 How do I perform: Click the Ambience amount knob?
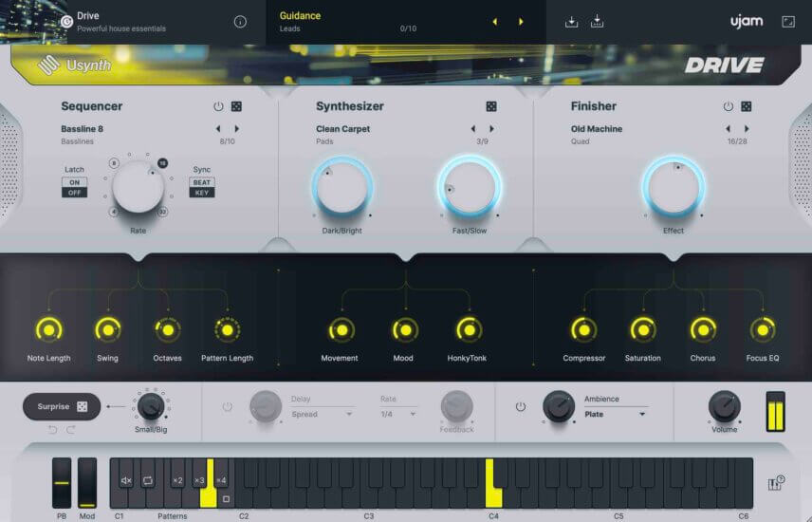[x=558, y=406]
